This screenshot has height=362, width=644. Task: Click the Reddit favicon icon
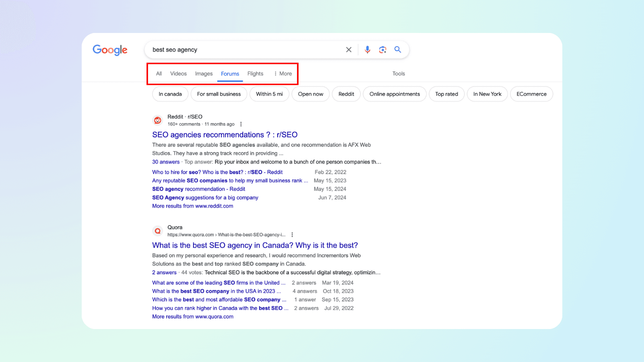[158, 120]
